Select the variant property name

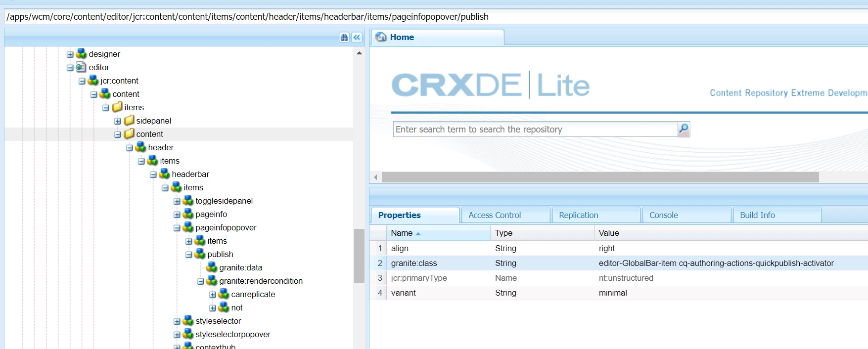coord(404,293)
